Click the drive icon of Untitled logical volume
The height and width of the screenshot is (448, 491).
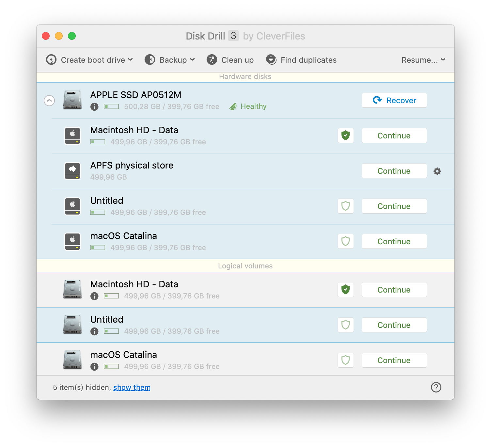pyautogui.click(x=72, y=325)
